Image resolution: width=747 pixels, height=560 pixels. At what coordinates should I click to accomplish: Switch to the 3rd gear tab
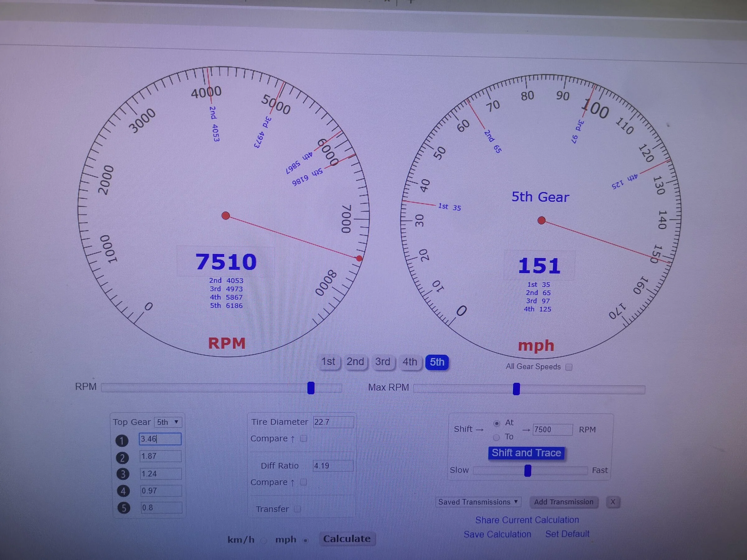tap(383, 362)
